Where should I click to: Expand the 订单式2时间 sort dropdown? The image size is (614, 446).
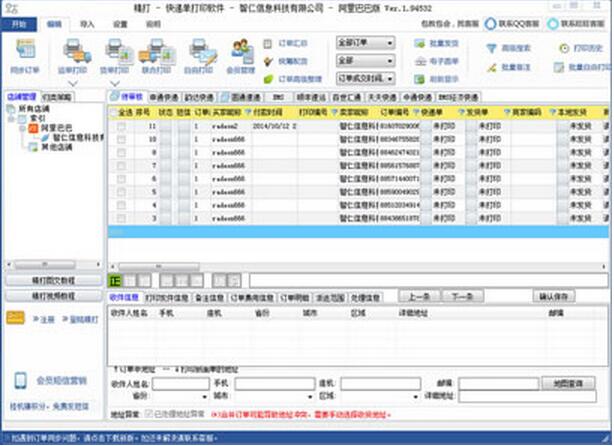(x=365, y=77)
